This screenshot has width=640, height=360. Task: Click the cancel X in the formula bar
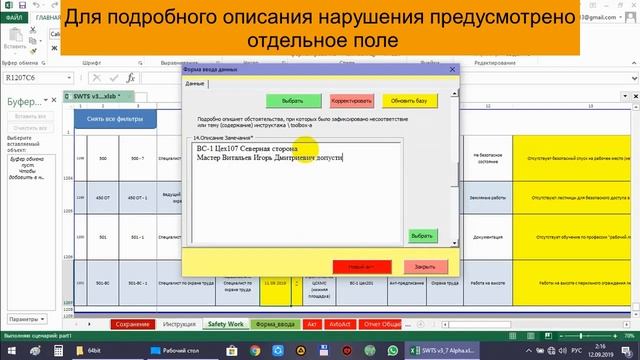click(97, 78)
